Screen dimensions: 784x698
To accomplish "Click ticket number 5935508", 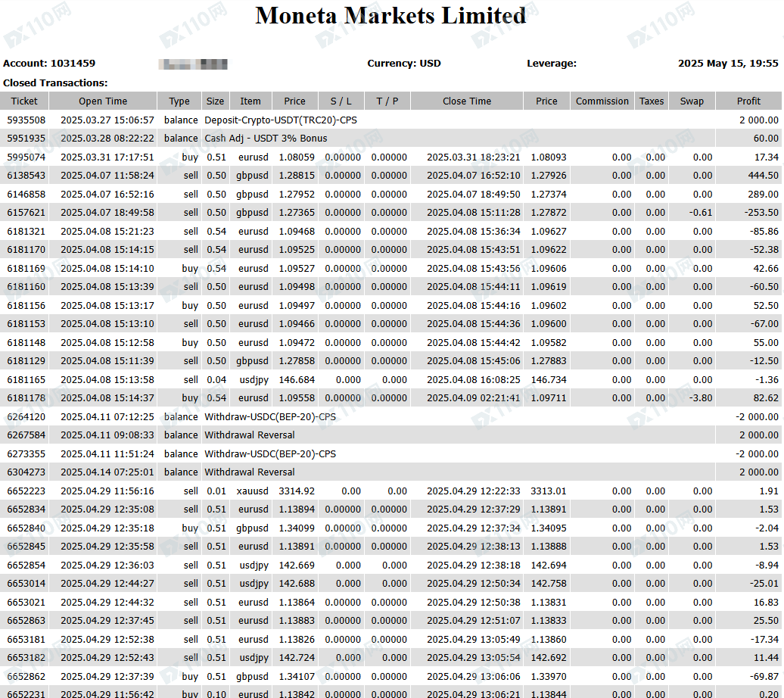I will [26, 120].
